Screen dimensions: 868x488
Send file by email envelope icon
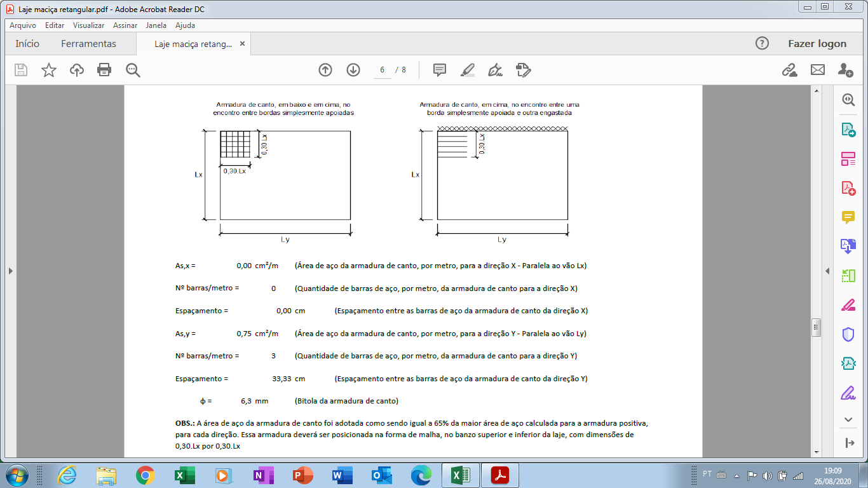coord(817,70)
